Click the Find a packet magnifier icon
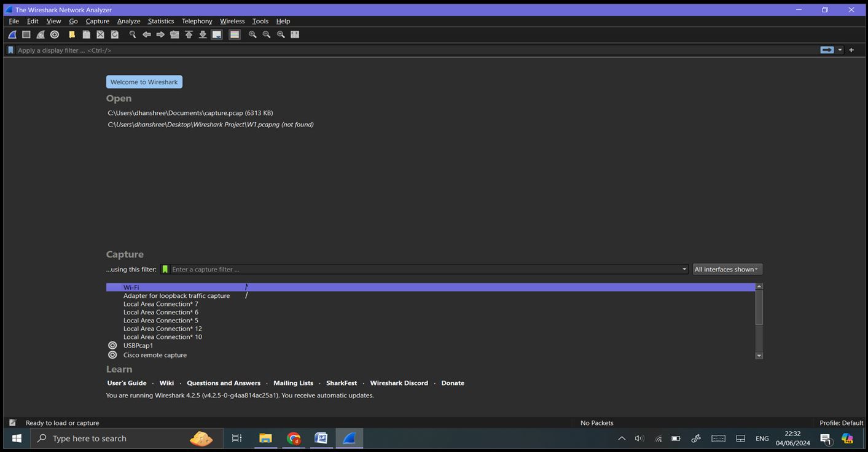Viewport: 868px width, 452px height. click(x=133, y=34)
